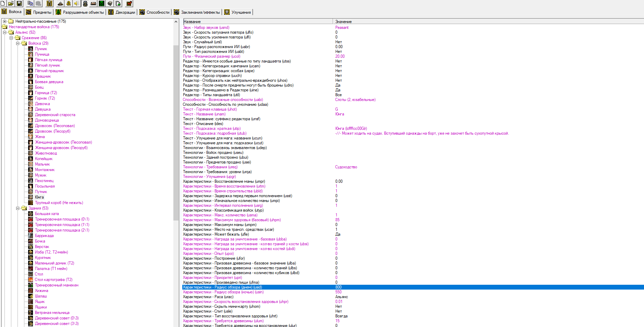The width and height of the screenshot is (644, 327).
Task: Click the portrait icon beside Лучник
Action: (x=31, y=49)
